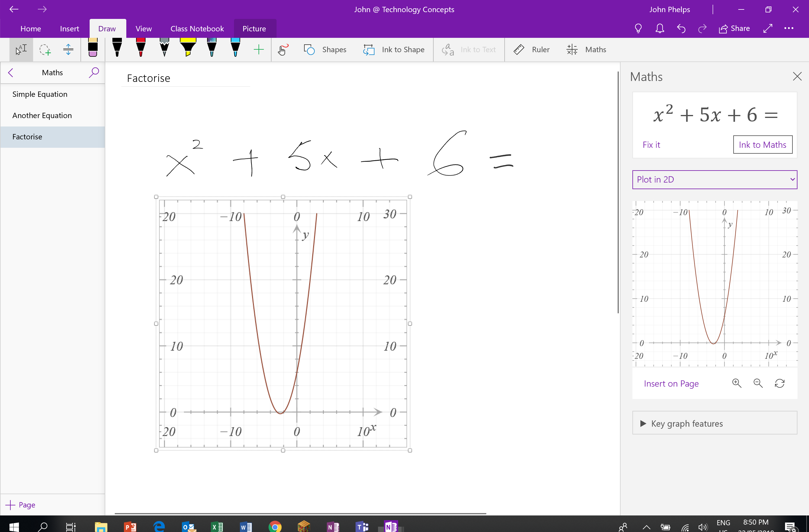The image size is (809, 532).
Task: Click the Insert on Page link
Action: click(x=671, y=384)
